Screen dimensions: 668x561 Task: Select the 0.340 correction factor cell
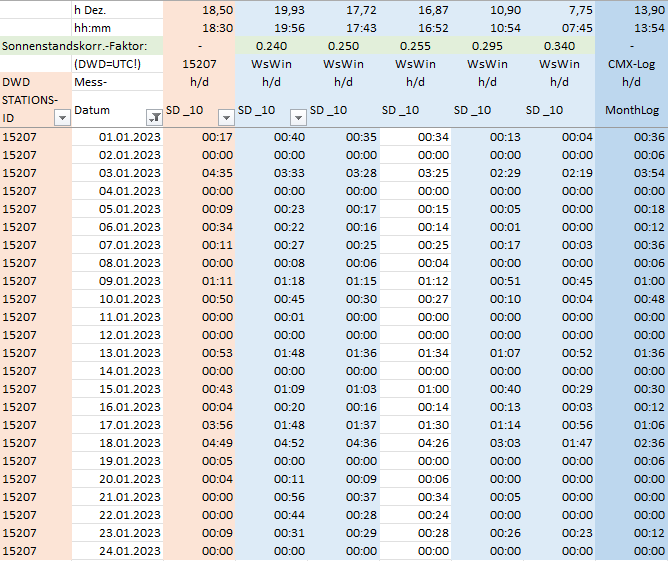[560, 46]
